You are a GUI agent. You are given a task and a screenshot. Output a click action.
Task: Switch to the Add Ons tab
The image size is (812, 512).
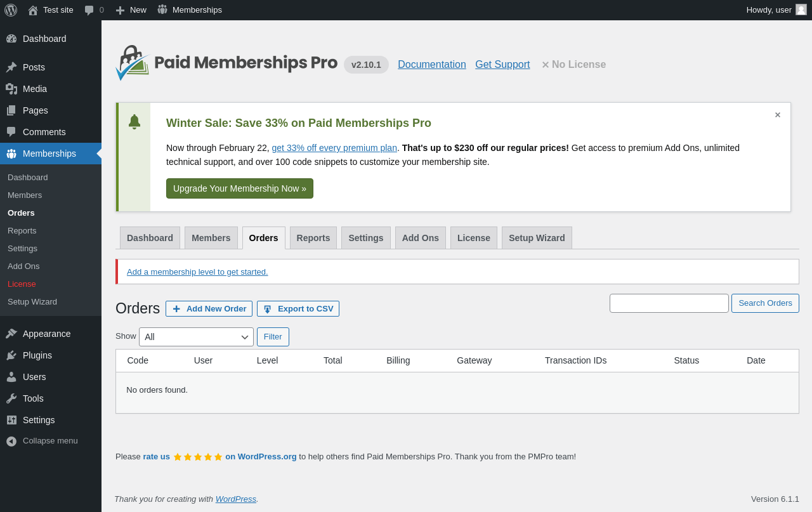tap(421, 238)
